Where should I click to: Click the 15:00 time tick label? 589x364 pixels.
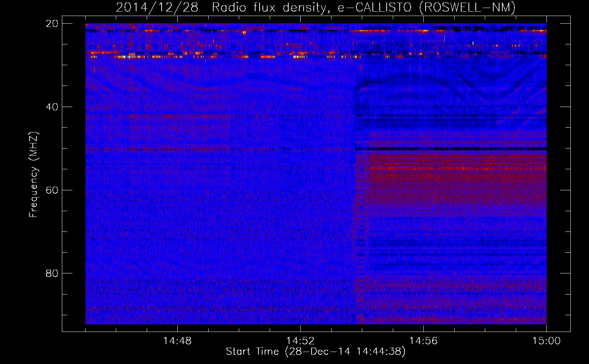tap(546, 341)
